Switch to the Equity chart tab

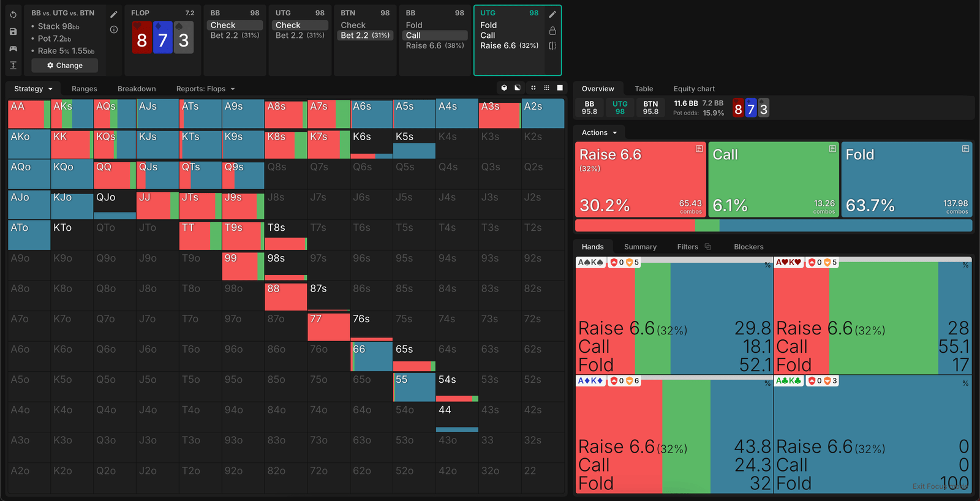click(x=694, y=89)
